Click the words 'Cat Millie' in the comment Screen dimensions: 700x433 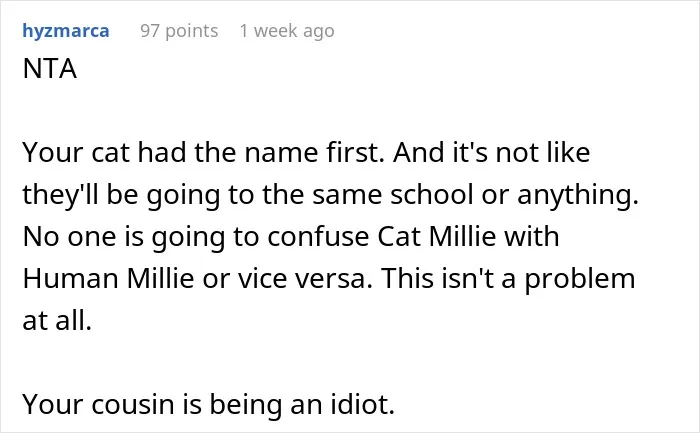(437, 236)
